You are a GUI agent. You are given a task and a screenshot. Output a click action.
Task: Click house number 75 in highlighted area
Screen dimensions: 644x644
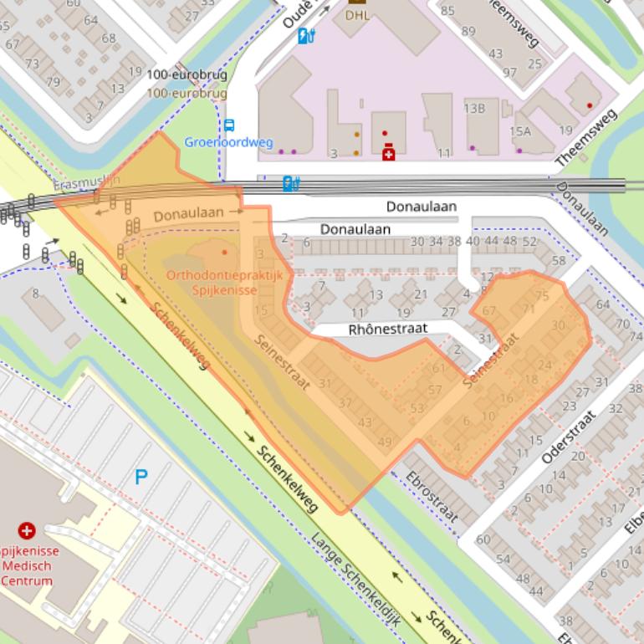click(541, 295)
